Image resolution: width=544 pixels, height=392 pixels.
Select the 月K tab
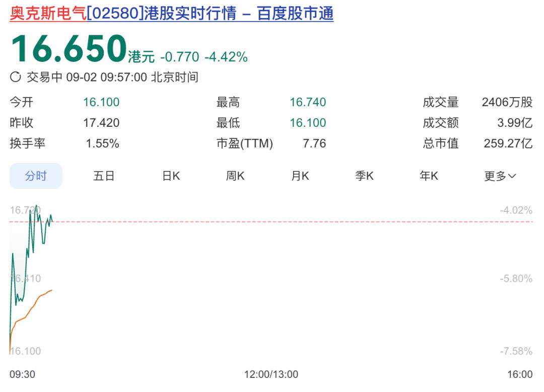click(300, 176)
